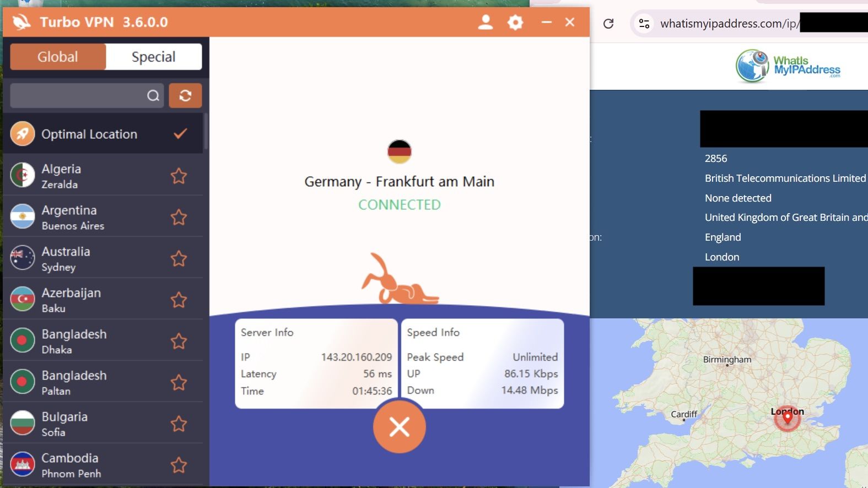Select Cambodia Phnom Penh server name
Image resolution: width=868 pixels, height=488 pixels.
[x=71, y=465]
